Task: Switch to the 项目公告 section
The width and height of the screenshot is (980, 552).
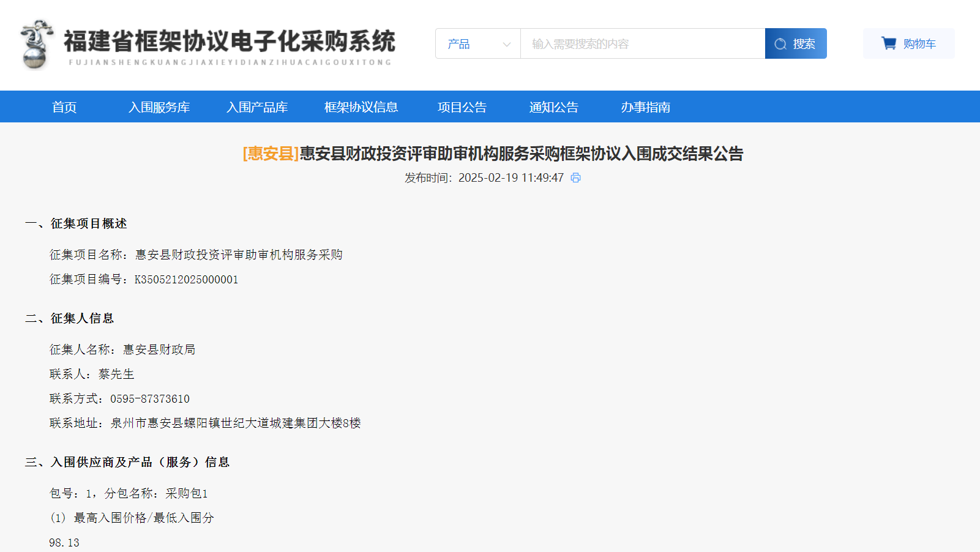Action: click(462, 107)
